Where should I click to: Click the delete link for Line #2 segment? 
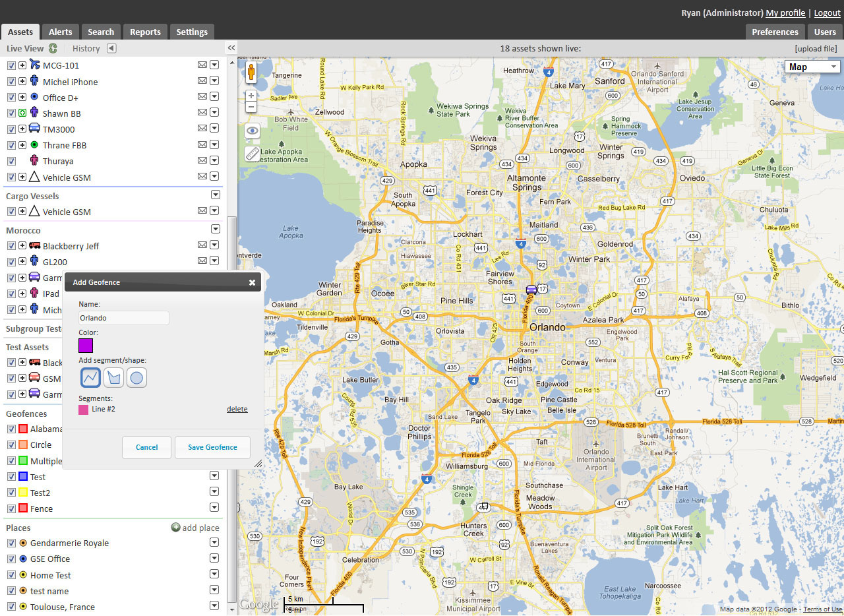pyautogui.click(x=237, y=409)
